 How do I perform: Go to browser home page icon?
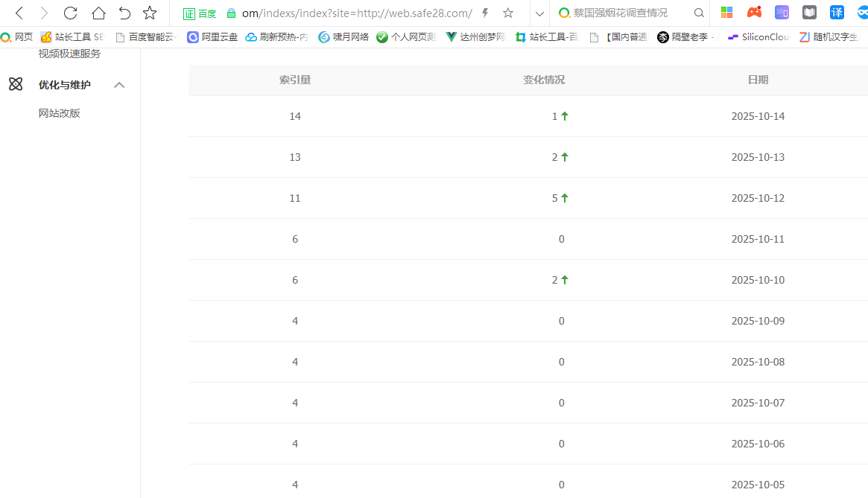click(98, 13)
